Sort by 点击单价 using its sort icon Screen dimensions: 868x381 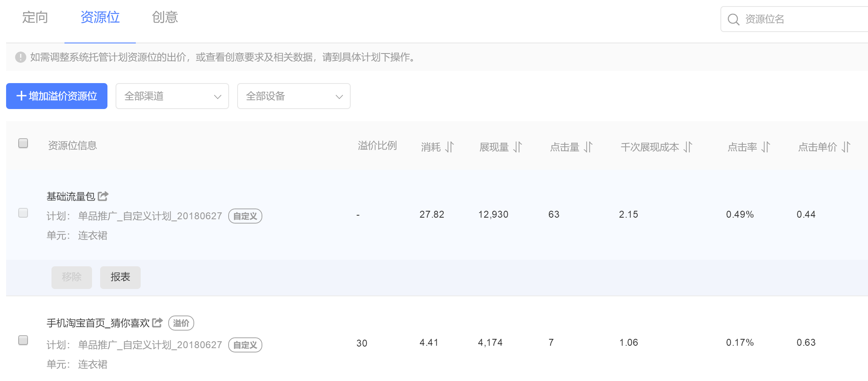846,147
